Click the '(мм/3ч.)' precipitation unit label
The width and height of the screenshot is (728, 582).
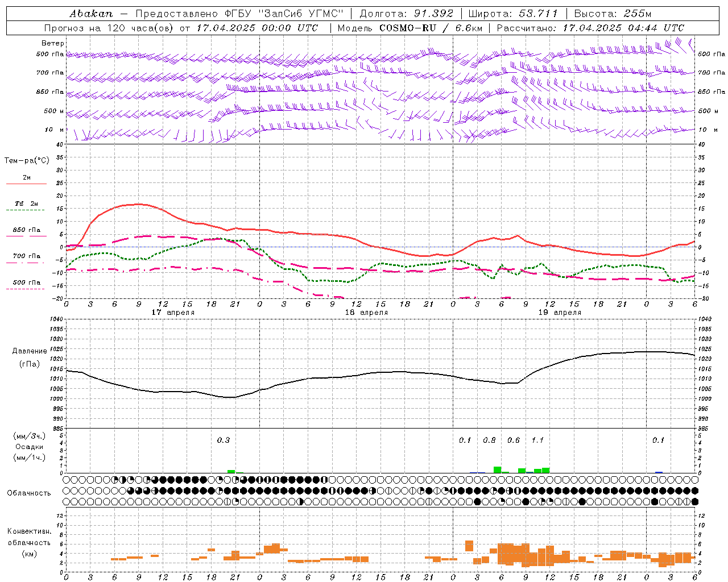coord(30,436)
